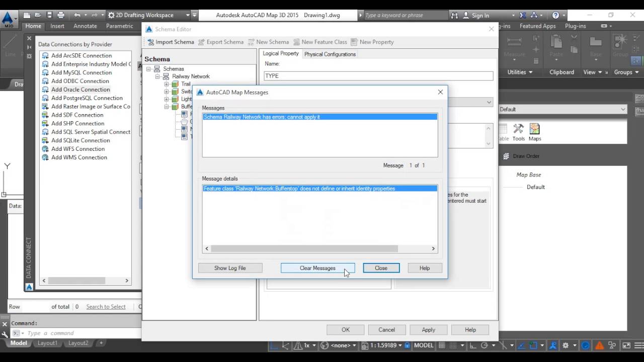Click New Feature Class toolbar item
Image resolution: width=644 pixels, height=362 pixels.
(320, 42)
